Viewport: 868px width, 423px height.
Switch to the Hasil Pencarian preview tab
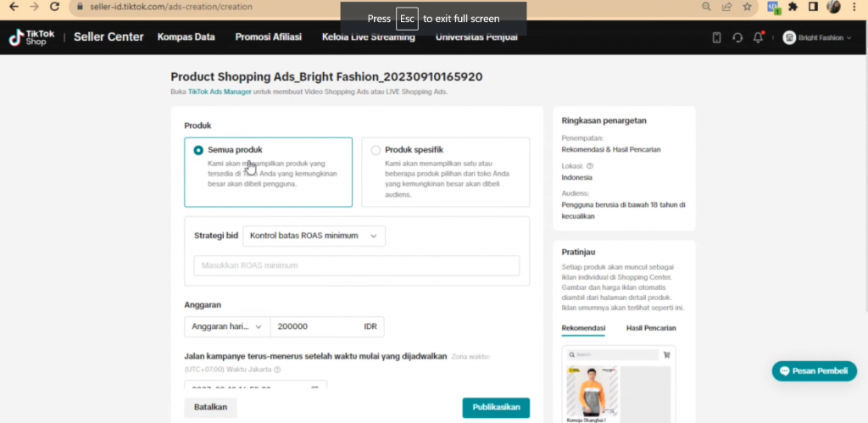[x=650, y=328]
